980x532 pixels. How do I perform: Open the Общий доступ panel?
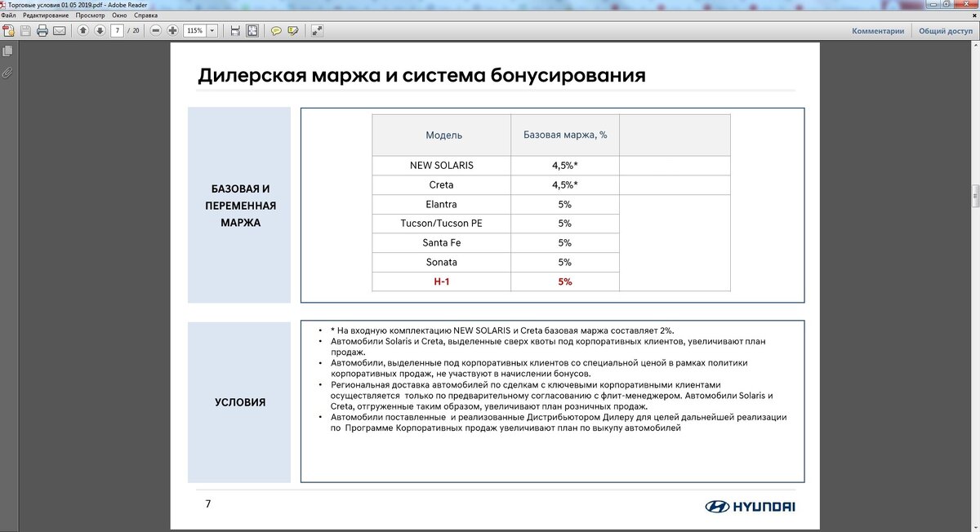(x=945, y=31)
